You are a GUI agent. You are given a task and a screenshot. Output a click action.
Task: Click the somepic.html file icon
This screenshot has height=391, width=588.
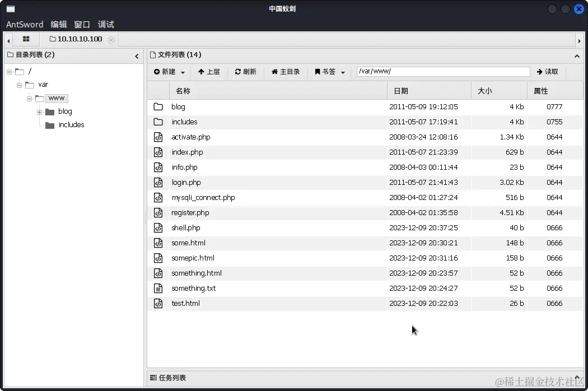[158, 258]
